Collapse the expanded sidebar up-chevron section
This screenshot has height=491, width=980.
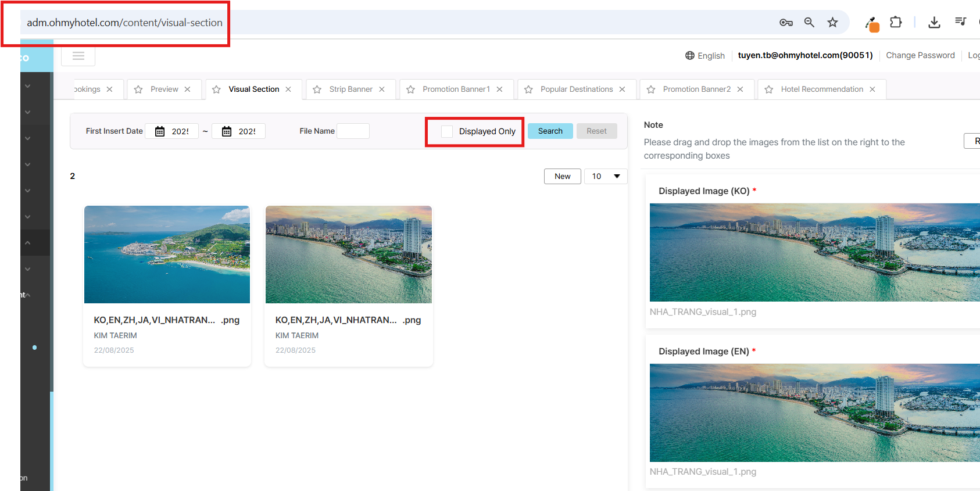(x=27, y=243)
